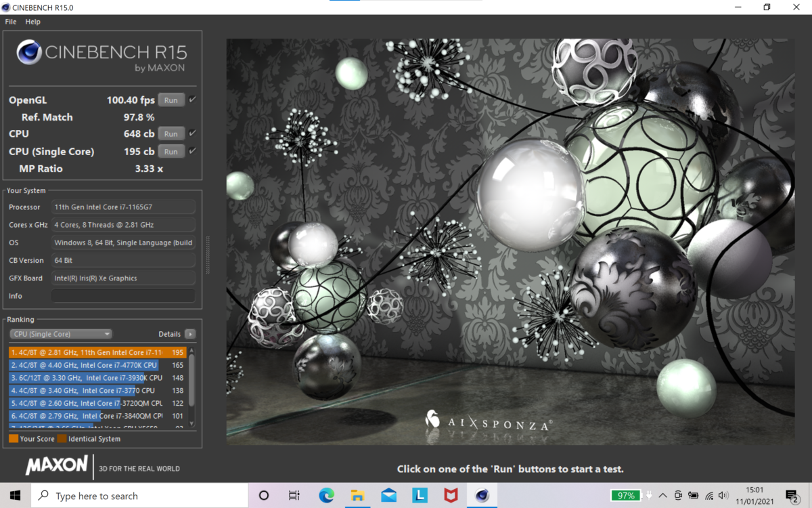The width and height of the screenshot is (812, 508).
Task: Click the volume speaker tray icon
Action: pos(723,496)
